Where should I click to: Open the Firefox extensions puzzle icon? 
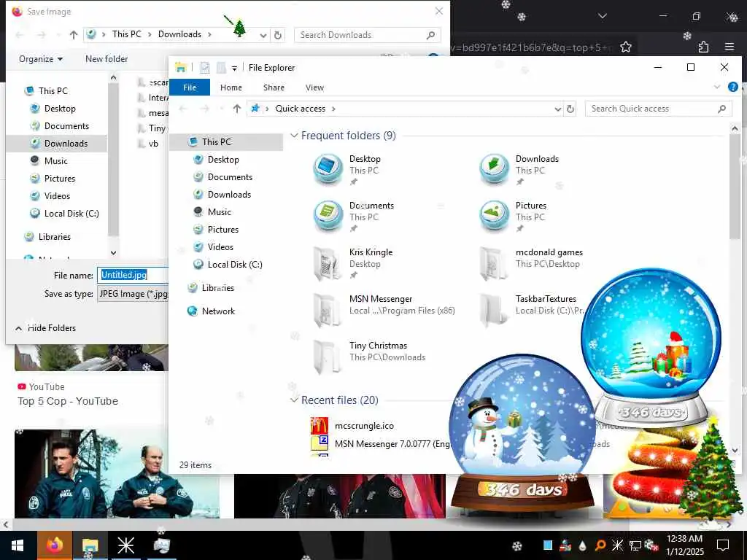(703, 47)
